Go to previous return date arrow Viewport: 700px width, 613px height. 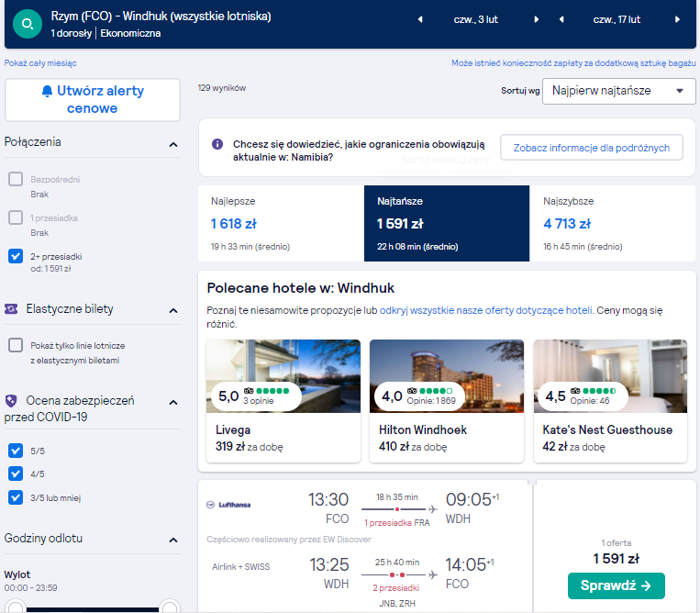point(561,19)
